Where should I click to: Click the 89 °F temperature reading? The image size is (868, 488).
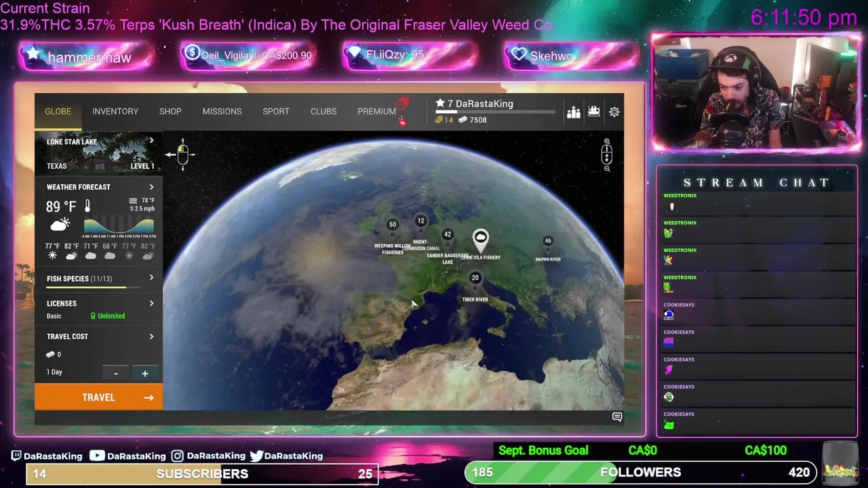61,206
